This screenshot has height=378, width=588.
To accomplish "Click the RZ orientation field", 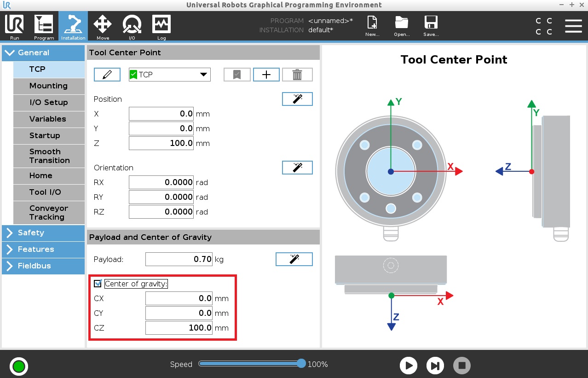I will pyautogui.click(x=161, y=212).
